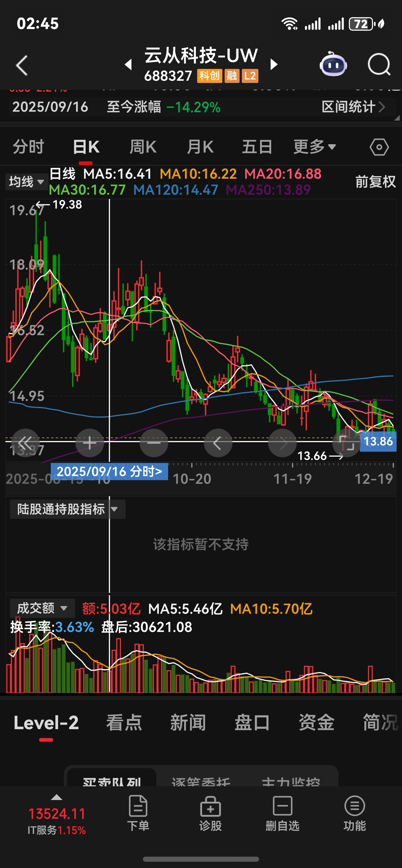Jump to earliest data with double-left arrow
Screen dimensions: 402x868
25,443
